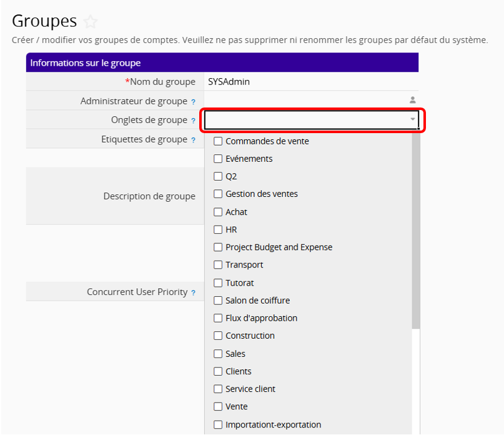Click the Description de groupe label
504x435 pixels.
coord(149,196)
